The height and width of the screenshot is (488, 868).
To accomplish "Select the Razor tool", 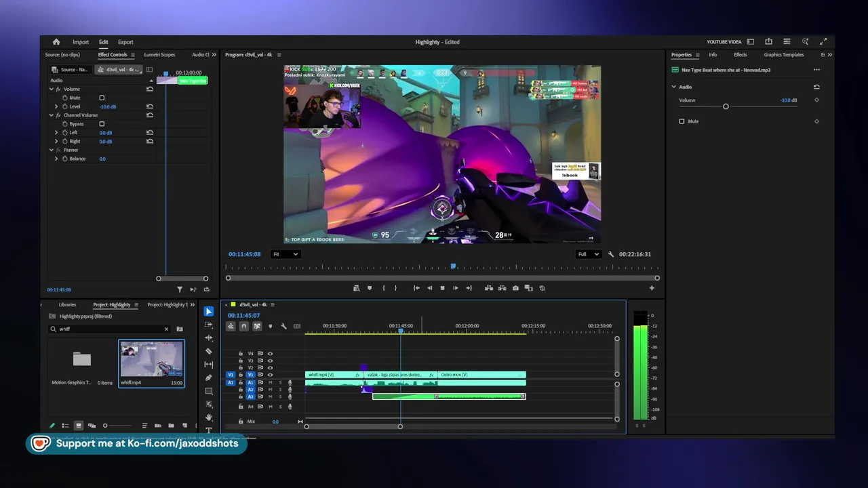I will coord(209,351).
